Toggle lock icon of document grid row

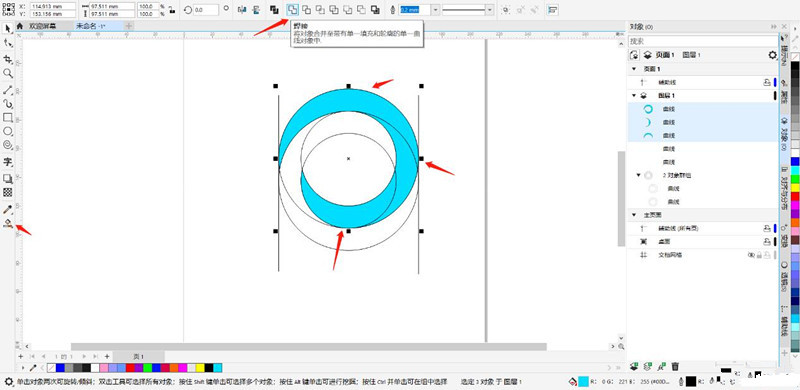[x=759, y=255]
